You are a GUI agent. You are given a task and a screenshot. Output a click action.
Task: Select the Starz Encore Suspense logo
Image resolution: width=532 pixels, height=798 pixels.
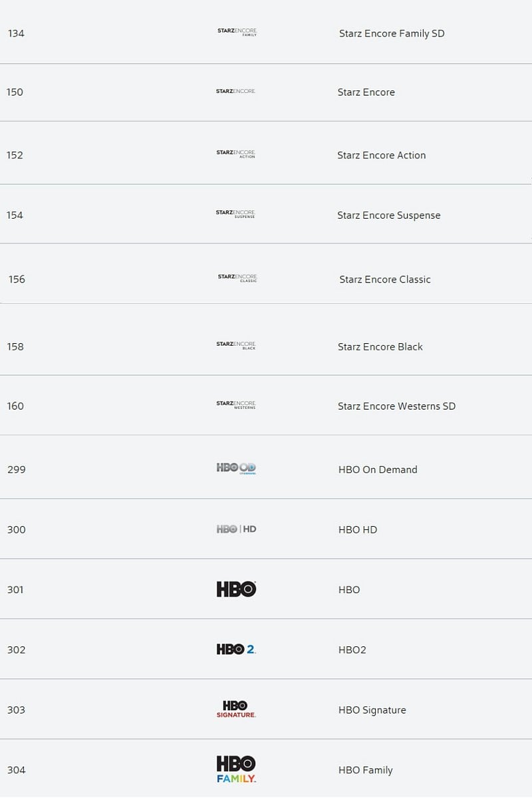pyautogui.click(x=235, y=214)
